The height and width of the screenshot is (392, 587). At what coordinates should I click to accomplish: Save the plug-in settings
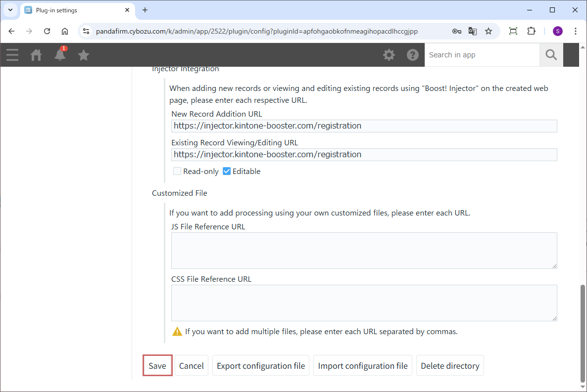pos(157,366)
